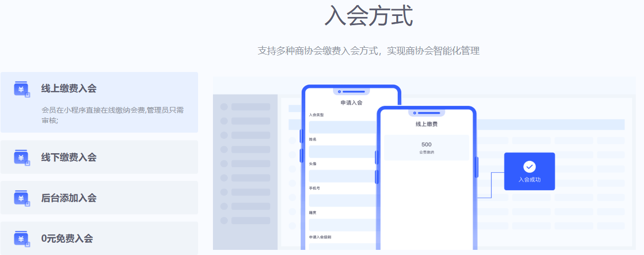
Task: Click the checkmark icon above 入会成功
Action: pos(529,167)
